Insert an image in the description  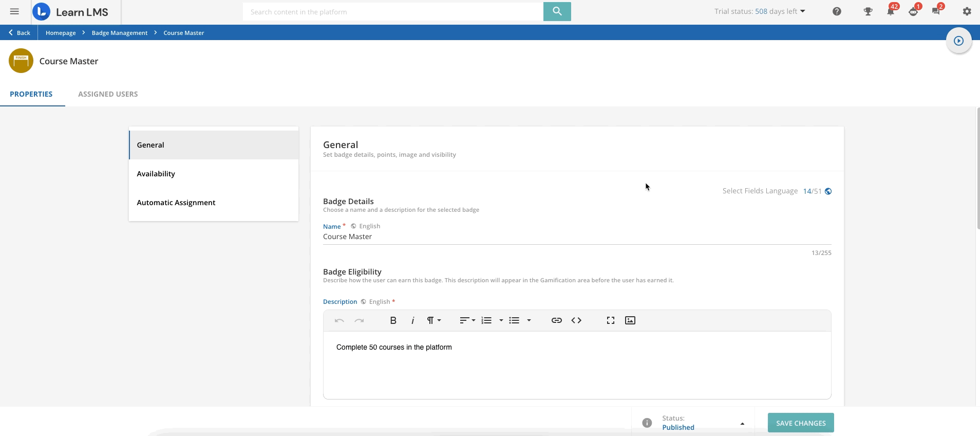[630, 320]
